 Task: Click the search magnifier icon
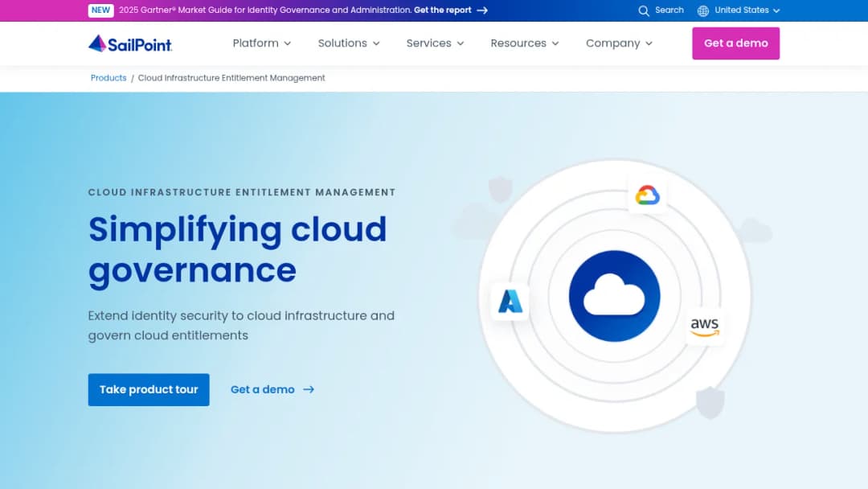(x=643, y=10)
